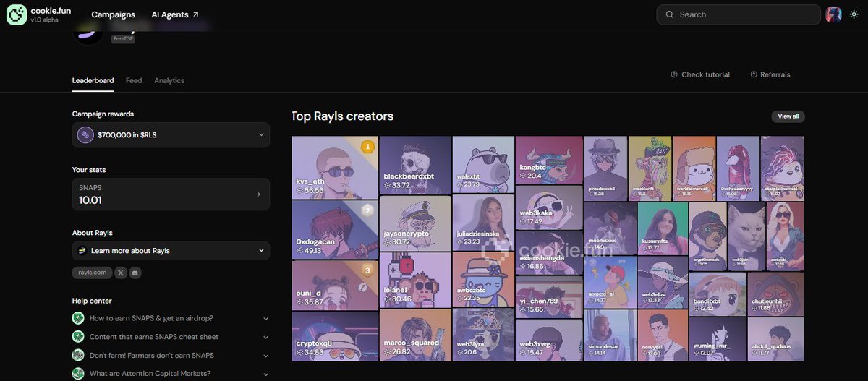This screenshot has height=381, width=868.
Task: Open the X (Twitter) link for Rayls
Action: [121, 273]
